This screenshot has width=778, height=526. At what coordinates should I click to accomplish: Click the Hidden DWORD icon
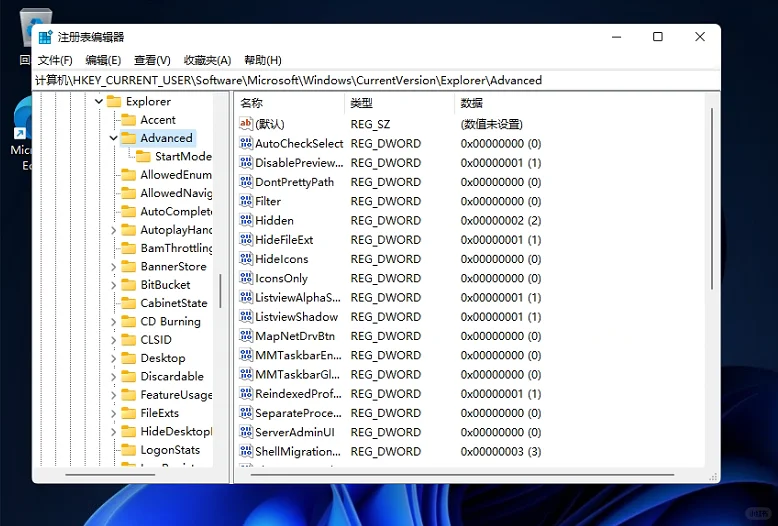point(246,220)
